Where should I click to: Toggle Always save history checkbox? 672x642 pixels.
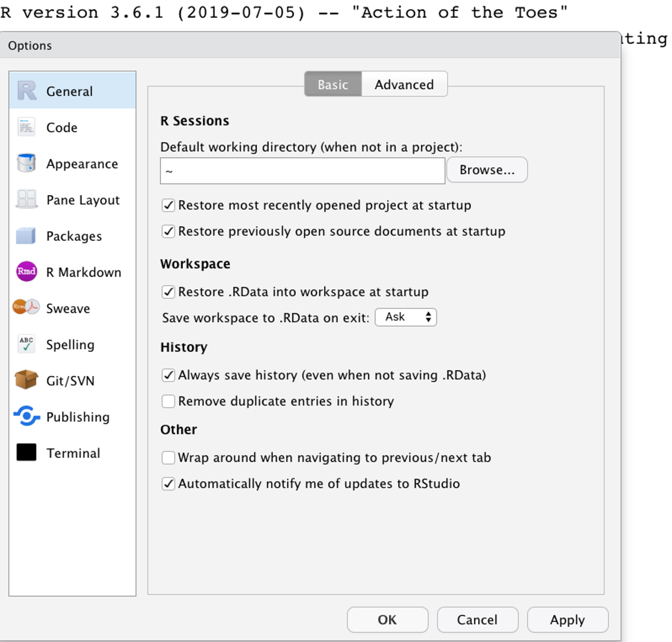click(168, 375)
